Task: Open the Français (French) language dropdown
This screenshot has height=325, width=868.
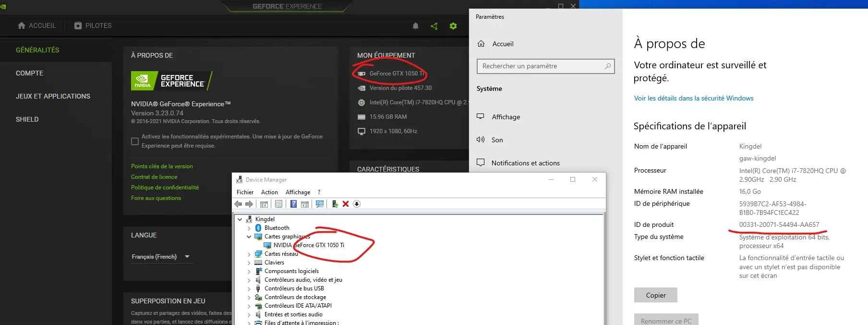Action: [161, 257]
